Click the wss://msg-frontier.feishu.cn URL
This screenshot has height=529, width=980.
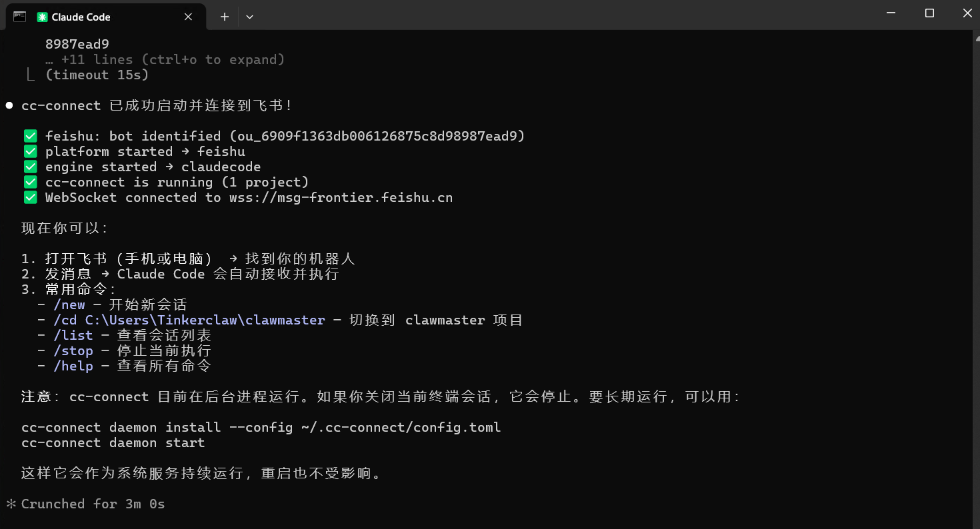point(341,198)
